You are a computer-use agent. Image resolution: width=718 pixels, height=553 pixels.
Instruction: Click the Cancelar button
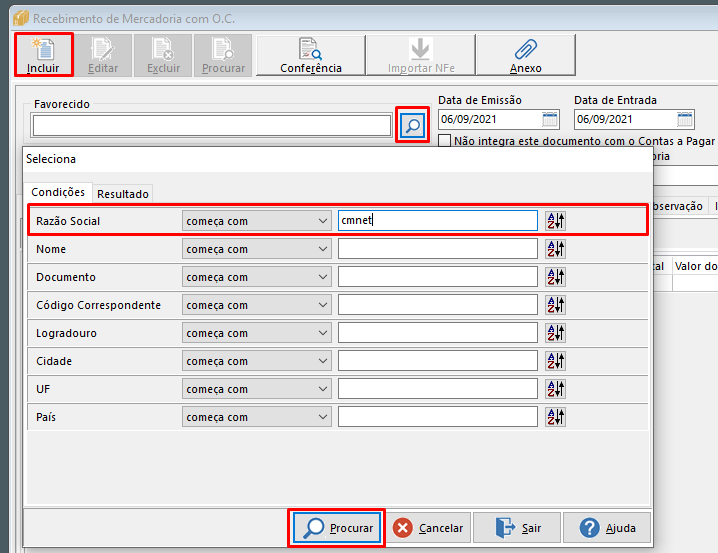(x=429, y=528)
